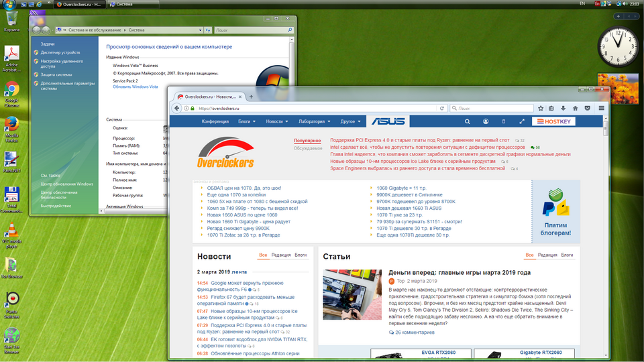This screenshot has height=362, width=644.
Task: Click the Recycle Bin desktop icon
Action: [11, 19]
